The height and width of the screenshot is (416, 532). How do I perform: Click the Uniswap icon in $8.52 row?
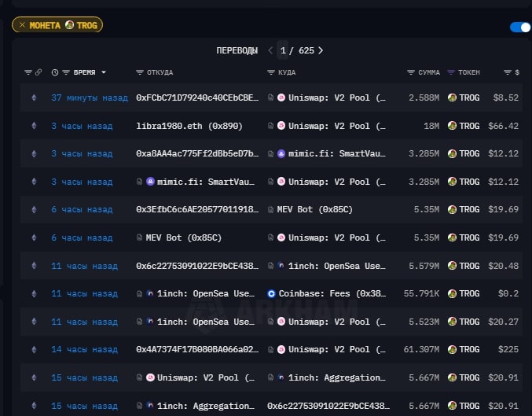coord(281,98)
